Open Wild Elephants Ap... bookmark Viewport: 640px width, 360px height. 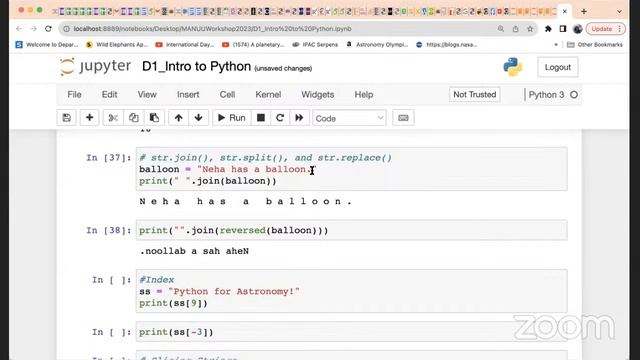[x=117, y=44]
